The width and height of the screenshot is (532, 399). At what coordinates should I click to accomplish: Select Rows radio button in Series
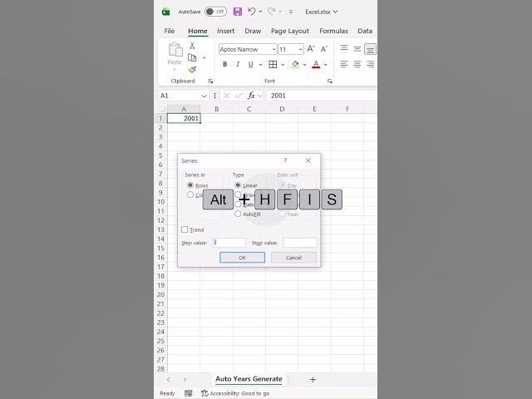(190, 185)
